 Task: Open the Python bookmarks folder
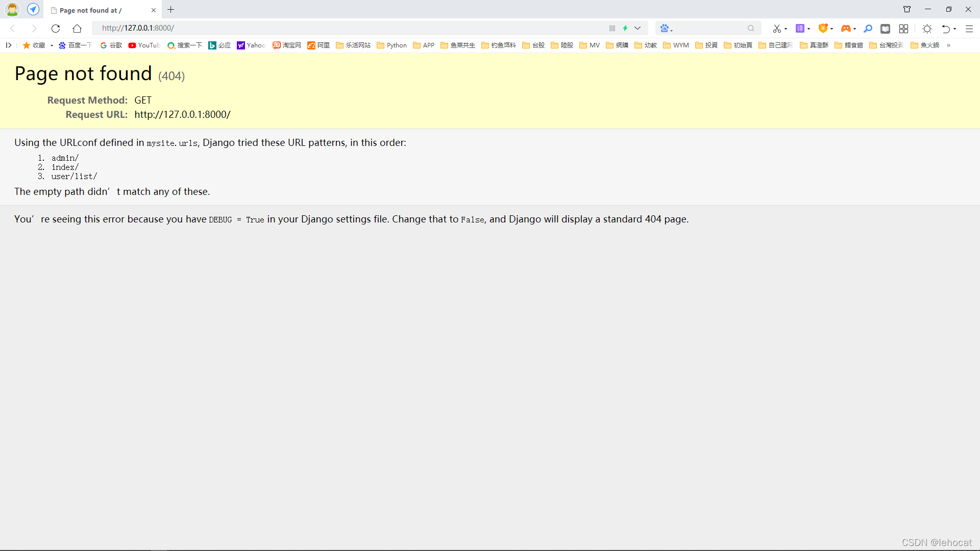391,45
